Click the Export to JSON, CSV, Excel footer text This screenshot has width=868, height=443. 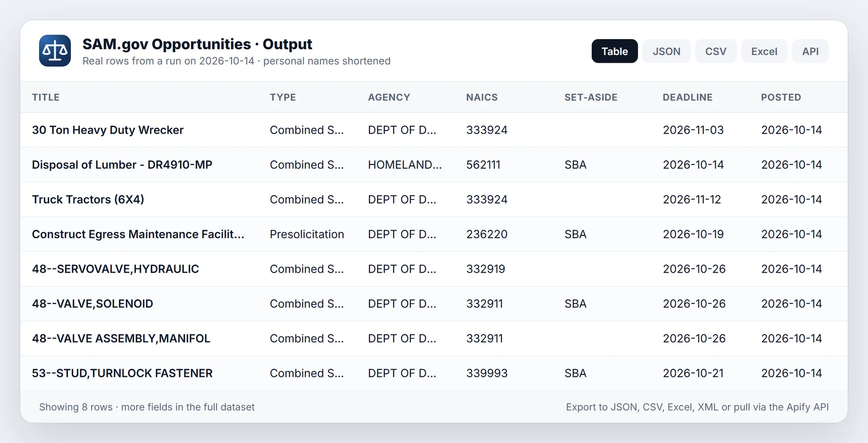pyautogui.click(x=697, y=407)
